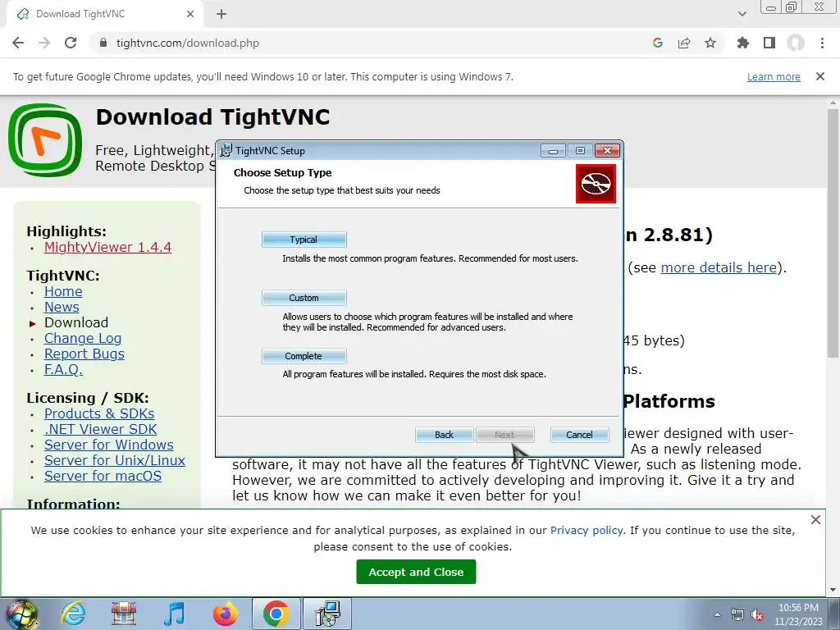Launch Internet Explorer from taskbar
This screenshot has height=630, width=840.
[x=73, y=614]
